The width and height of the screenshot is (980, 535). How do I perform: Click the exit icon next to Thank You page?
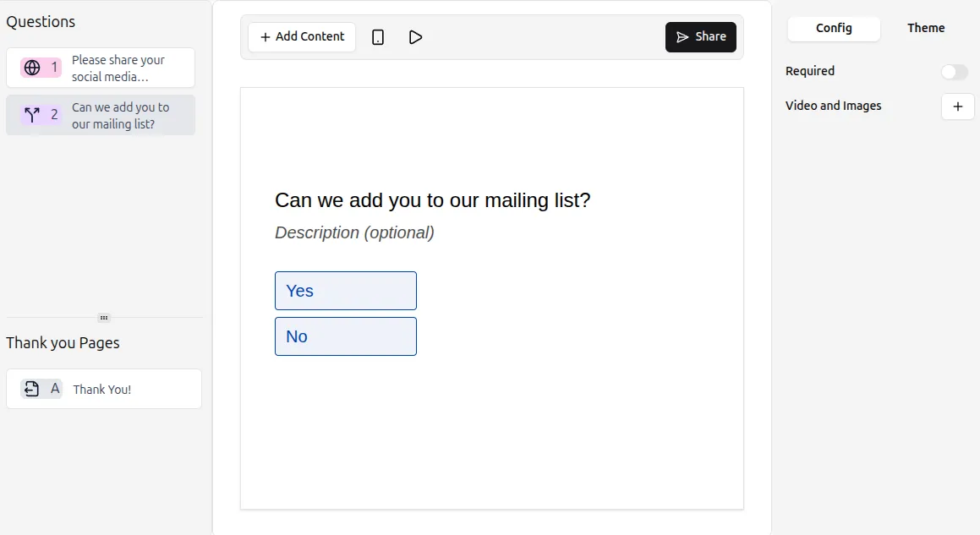tap(30, 389)
